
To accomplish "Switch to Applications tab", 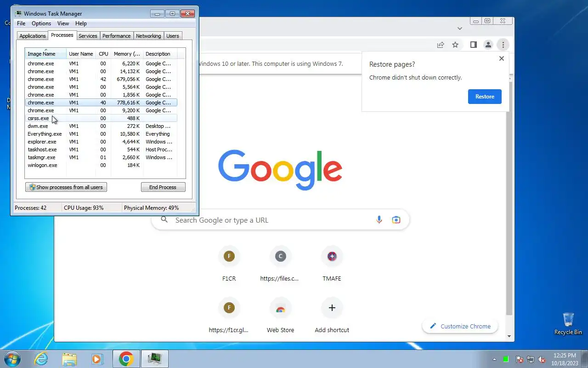I will pos(33,36).
